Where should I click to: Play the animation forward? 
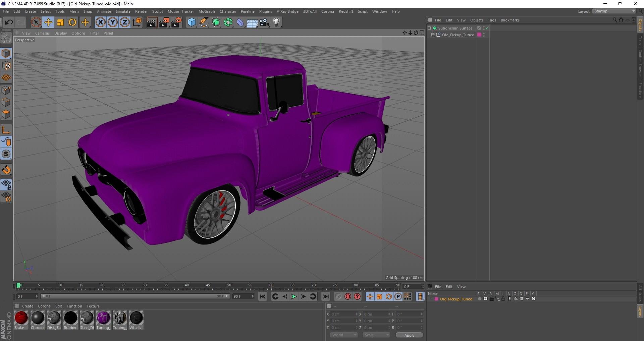click(x=294, y=296)
